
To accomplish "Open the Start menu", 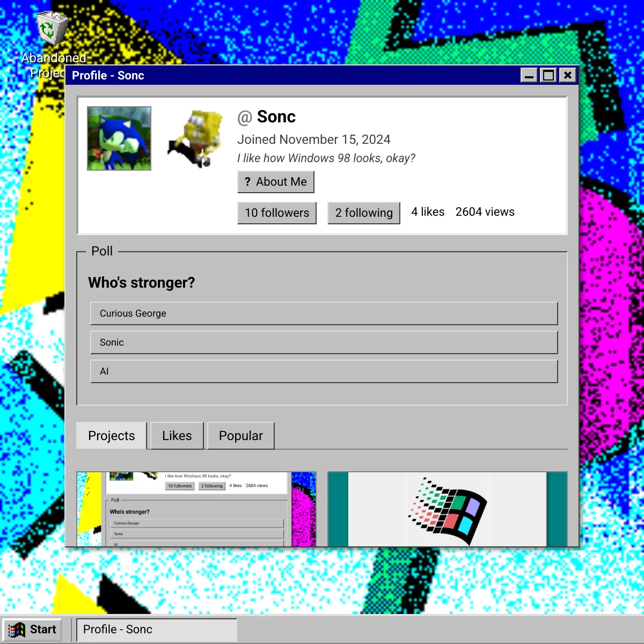I will tap(32, 630).
